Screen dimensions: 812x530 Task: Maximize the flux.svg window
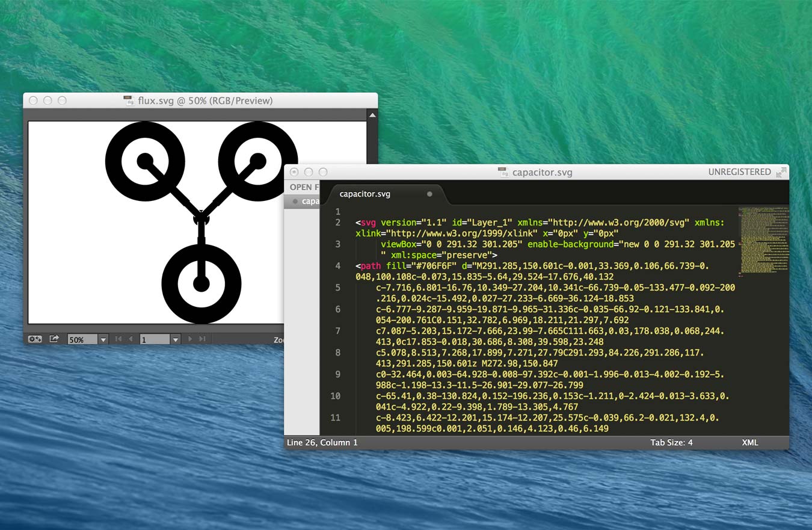point(62,100)
